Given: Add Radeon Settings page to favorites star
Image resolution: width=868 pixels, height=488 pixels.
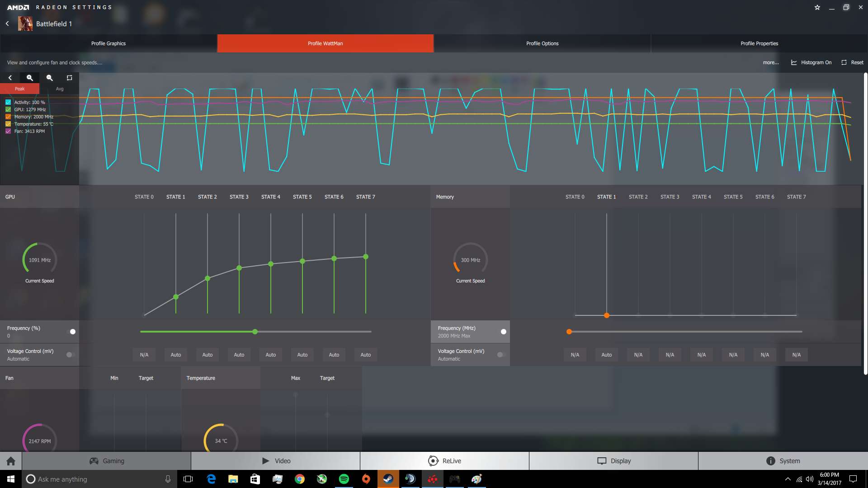Looking at the screenshot, I should tap(817, 7).
